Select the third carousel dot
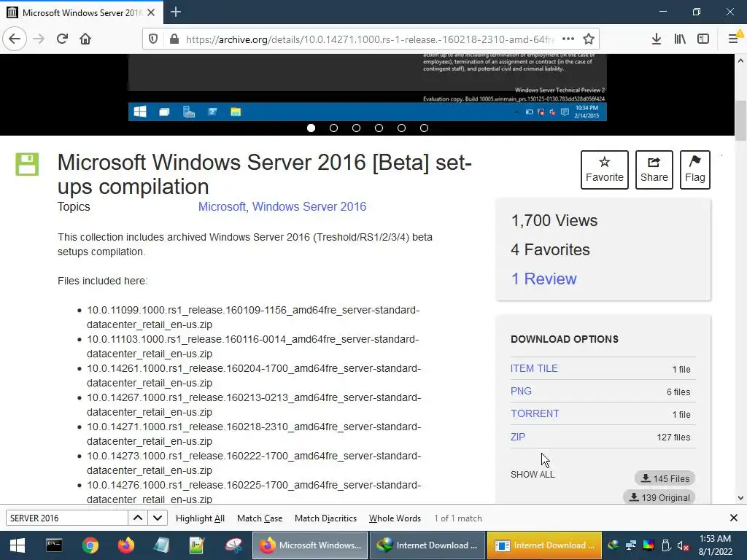This screenshot has width=747, height=560. (356, 128)
